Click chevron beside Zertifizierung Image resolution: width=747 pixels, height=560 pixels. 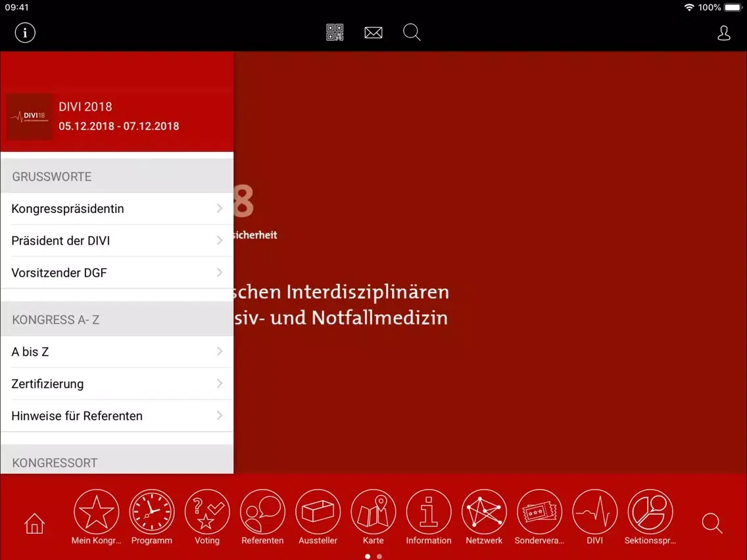tap(220, 383)
